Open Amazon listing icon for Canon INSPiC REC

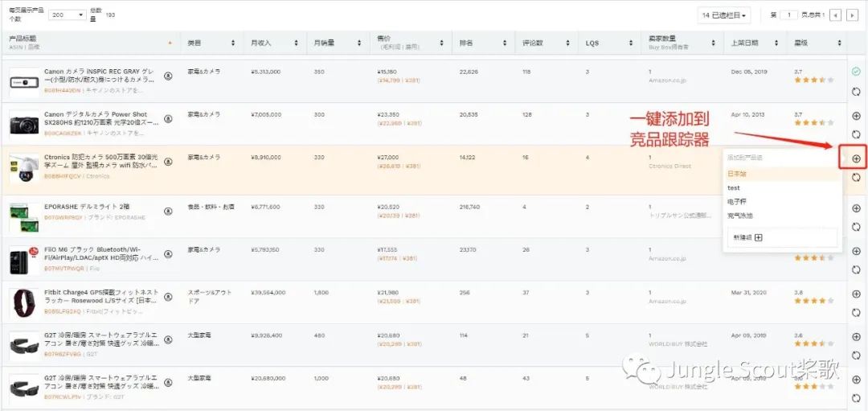click(x=168, y=76)
